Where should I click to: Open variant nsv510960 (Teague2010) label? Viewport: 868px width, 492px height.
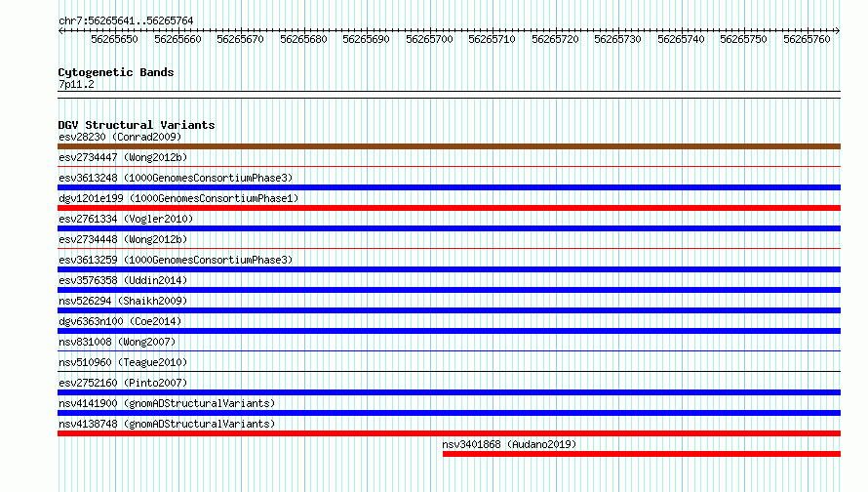click(123, 362)
